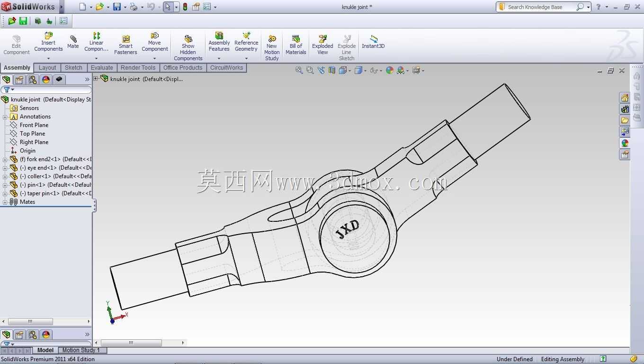Open the Insert Components dropdown arrow
The height and width of the screenshot is (364, 644).
[x=48, y=59]
